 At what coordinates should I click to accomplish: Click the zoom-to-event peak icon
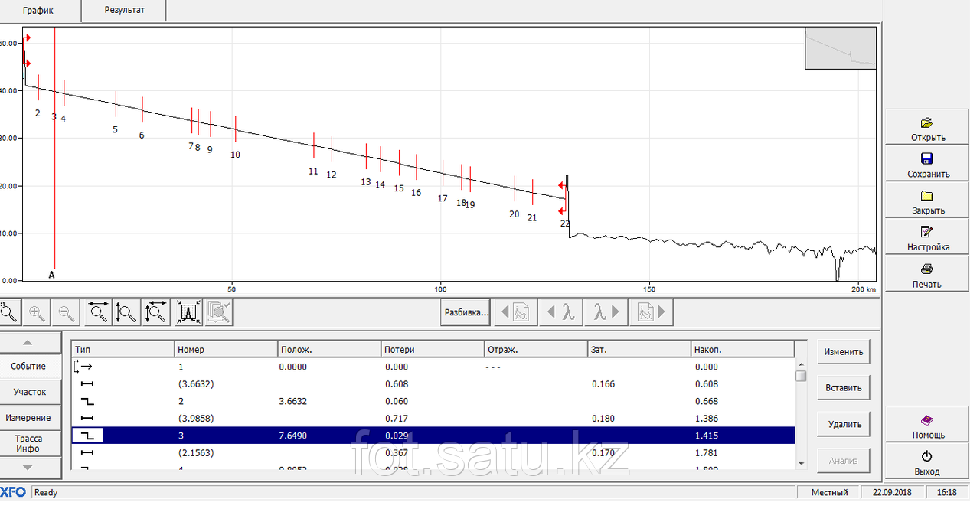(188, 312)
